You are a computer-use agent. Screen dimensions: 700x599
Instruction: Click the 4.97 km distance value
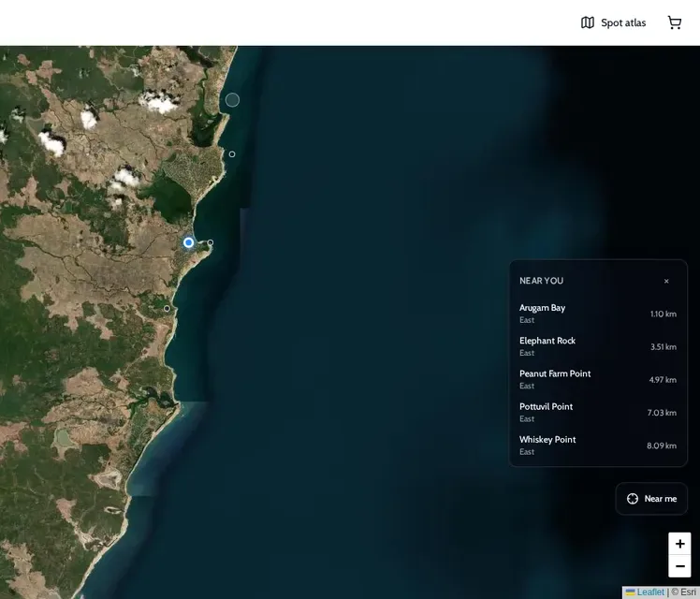(663, 380)
